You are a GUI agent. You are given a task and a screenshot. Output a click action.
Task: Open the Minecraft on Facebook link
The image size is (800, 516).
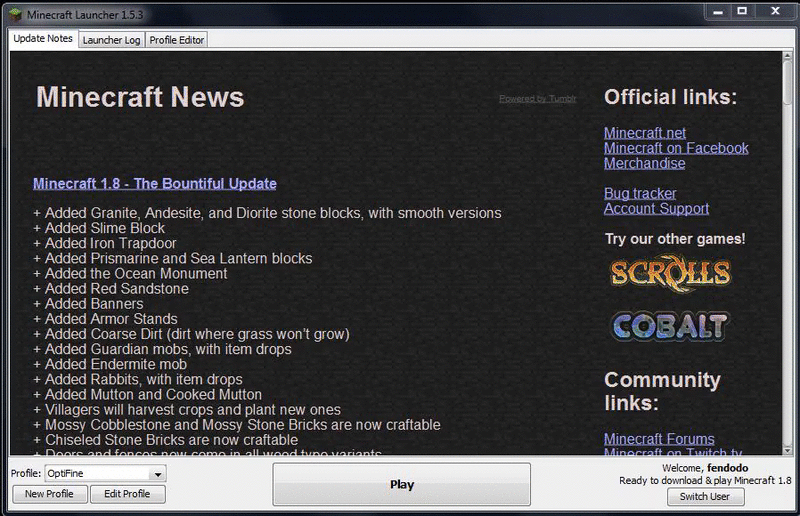coord(676,149)
